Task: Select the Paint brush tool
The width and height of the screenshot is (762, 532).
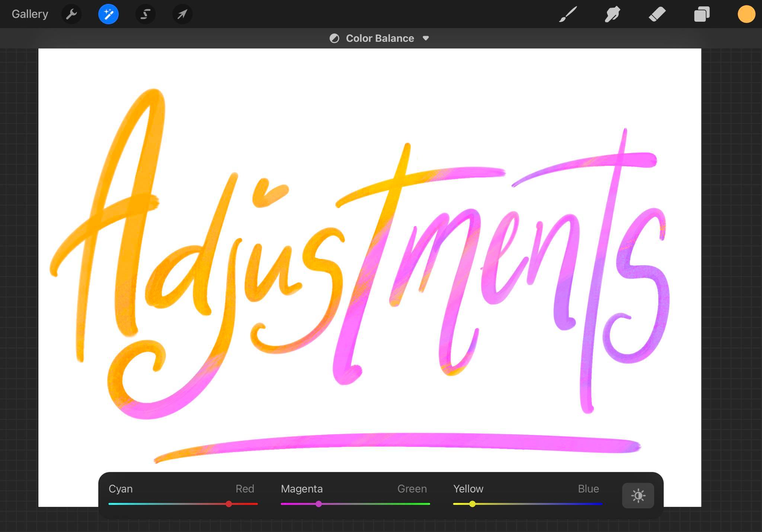Action: coord(568,14)
